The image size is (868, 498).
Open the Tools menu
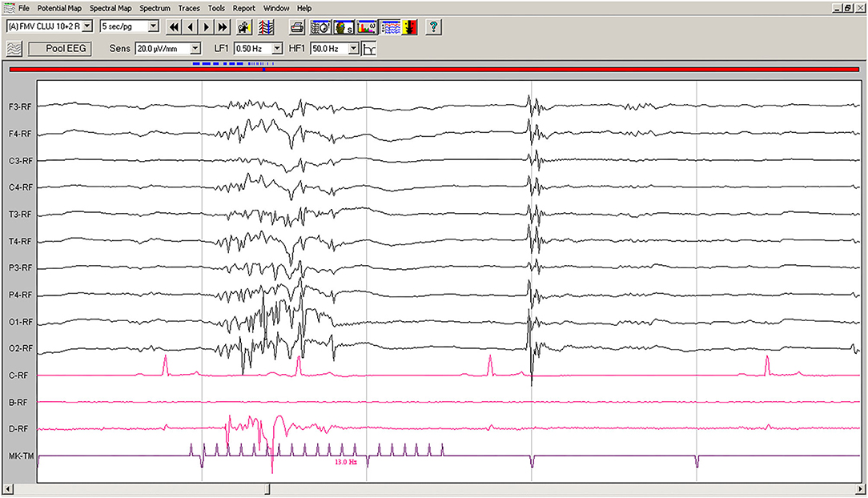(216, 8)
